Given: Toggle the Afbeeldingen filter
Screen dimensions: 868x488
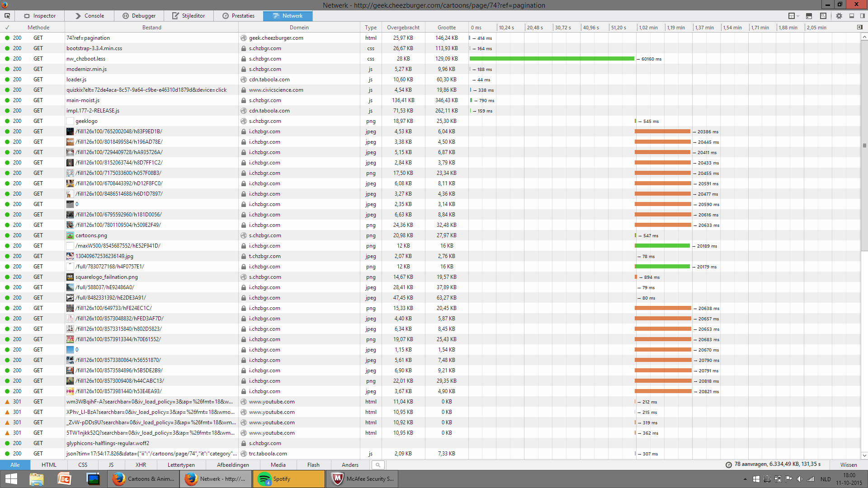Looking at the screenshot, I should pos(233,465).
